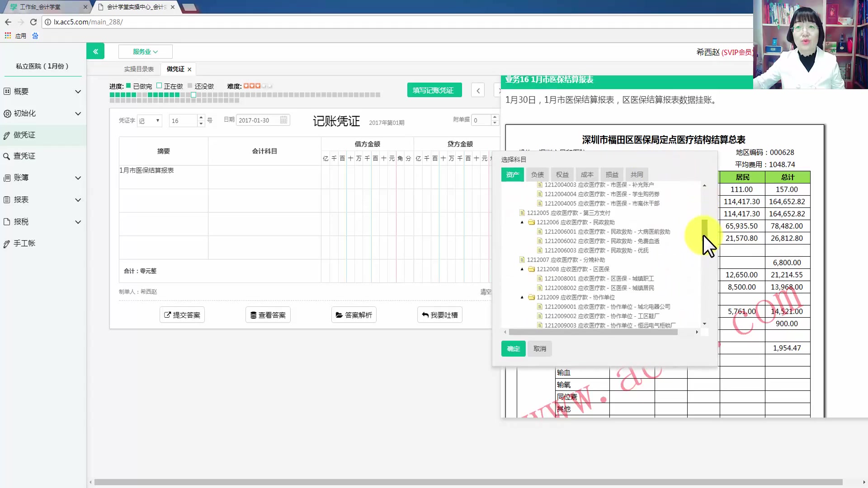Viewport: 868px width, 488px height.
Task: Select 1212008002 区医保 - 城镇居民
Action: (599, 288)
